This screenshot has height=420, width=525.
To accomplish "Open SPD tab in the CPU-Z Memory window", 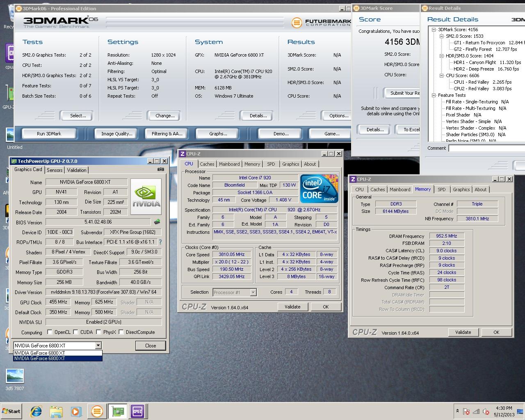I will (x=441, y=189).
